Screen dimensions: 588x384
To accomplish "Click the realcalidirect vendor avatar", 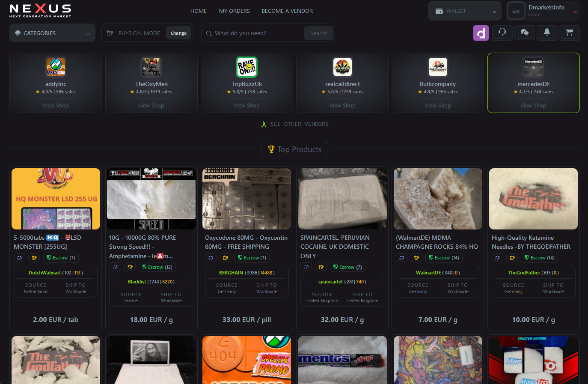I will click(x=342, y=67).
